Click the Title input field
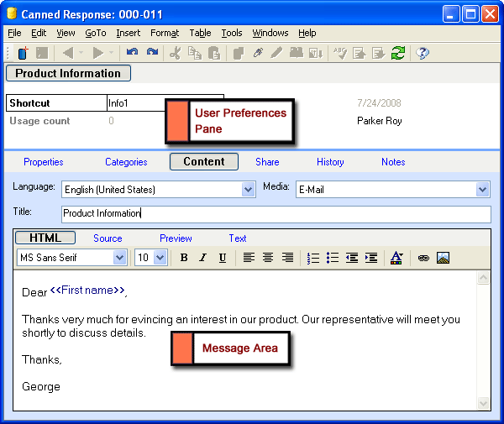504x424 pixels. pos(276,214)
